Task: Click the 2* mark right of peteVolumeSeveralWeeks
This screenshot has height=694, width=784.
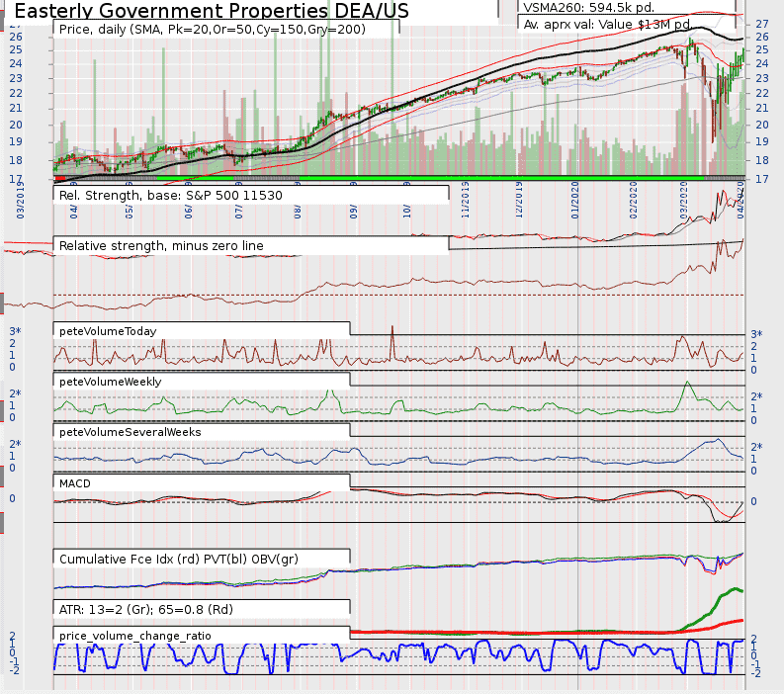Action: 756,447
